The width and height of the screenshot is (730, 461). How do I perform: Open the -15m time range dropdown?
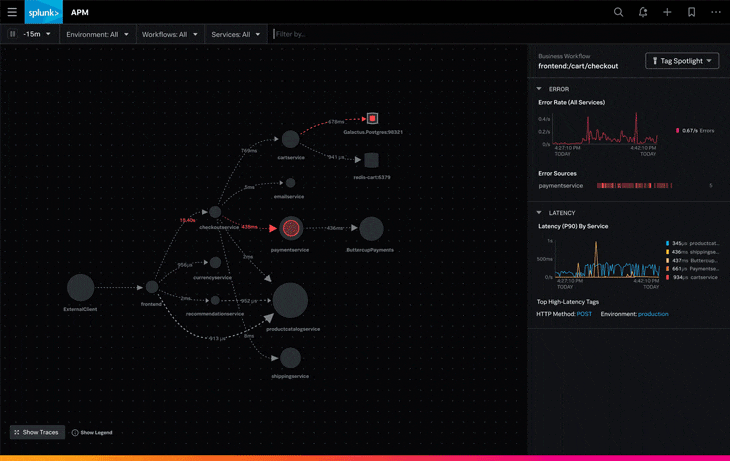coord(37,34)
